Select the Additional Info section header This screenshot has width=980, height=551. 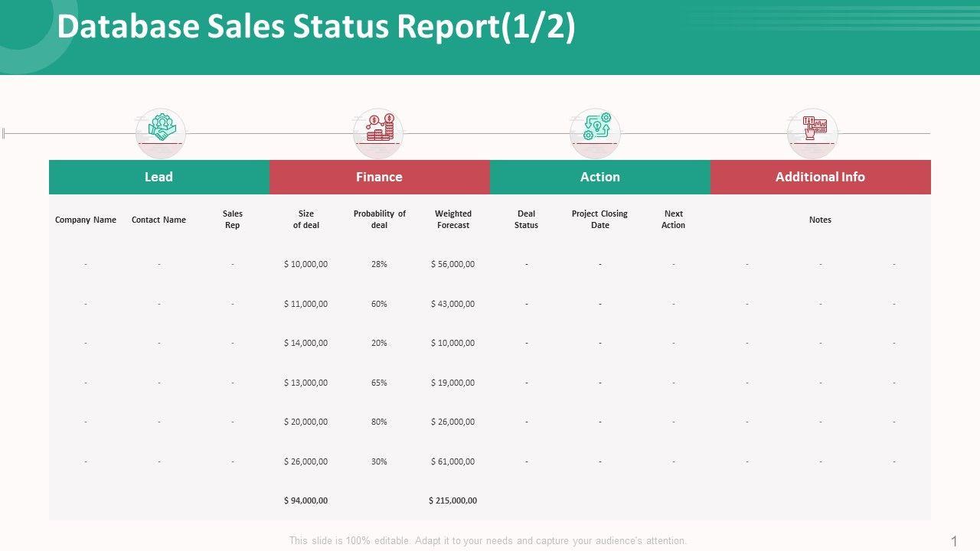(x=820, y=177)
